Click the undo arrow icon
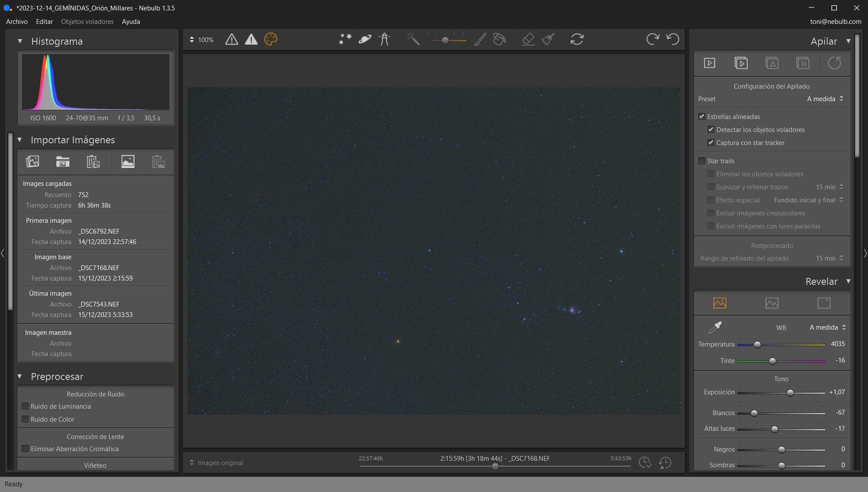The width and height of the screenshot is (868, 492). 673,40
